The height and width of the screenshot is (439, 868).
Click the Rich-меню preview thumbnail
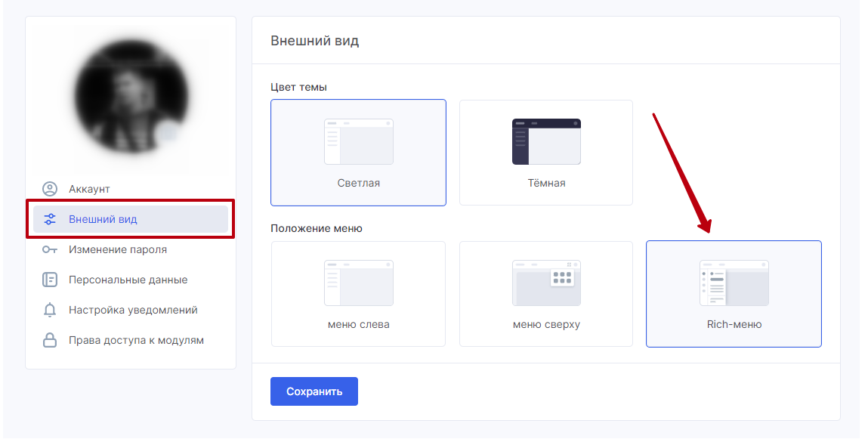click(734, 283)
